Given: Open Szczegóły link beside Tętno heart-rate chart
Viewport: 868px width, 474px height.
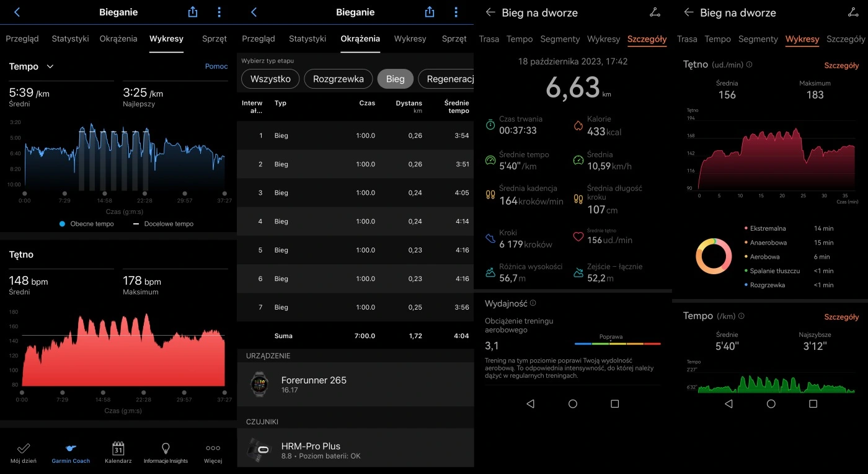Looking at the screenshot, I should point(841,65).
